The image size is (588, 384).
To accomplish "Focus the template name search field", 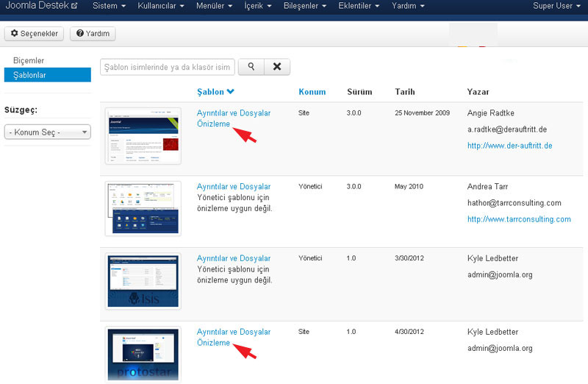I will pos(168,67).
